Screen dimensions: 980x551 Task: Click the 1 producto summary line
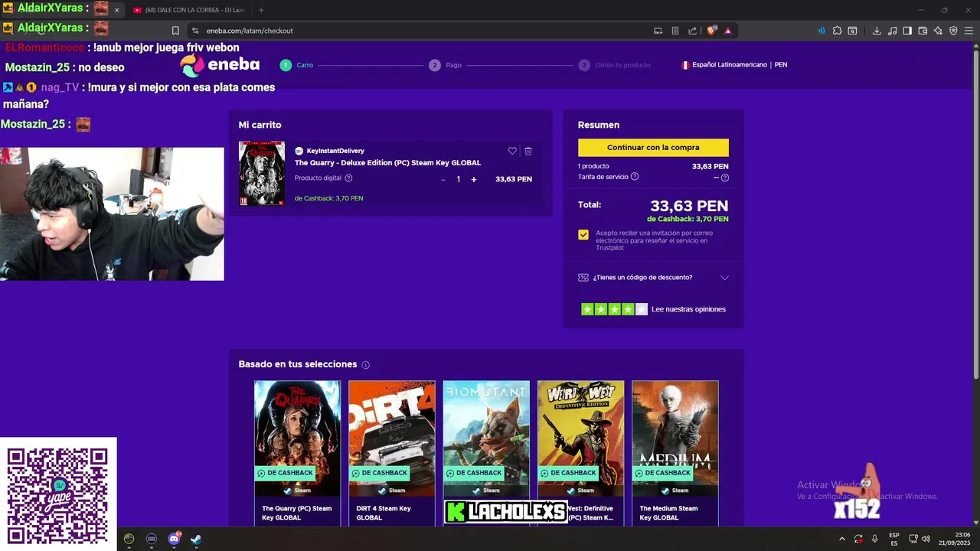point(593,166)
